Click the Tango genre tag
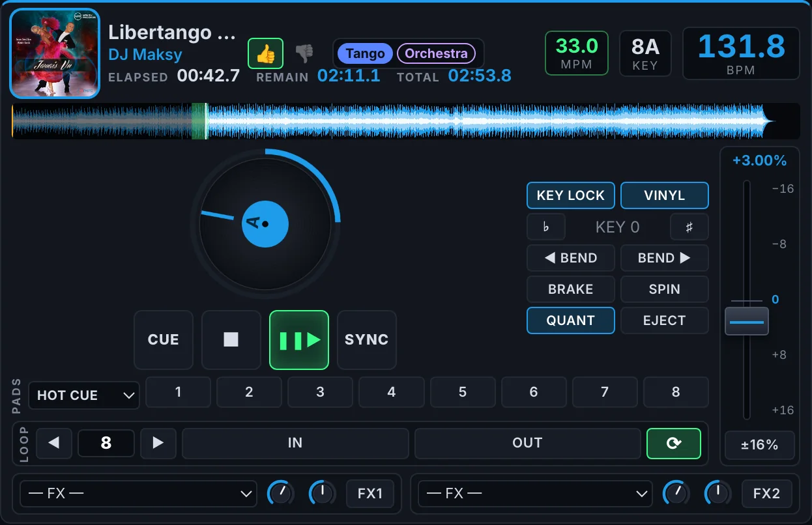812x525 pixels. (x=366, y=53)
